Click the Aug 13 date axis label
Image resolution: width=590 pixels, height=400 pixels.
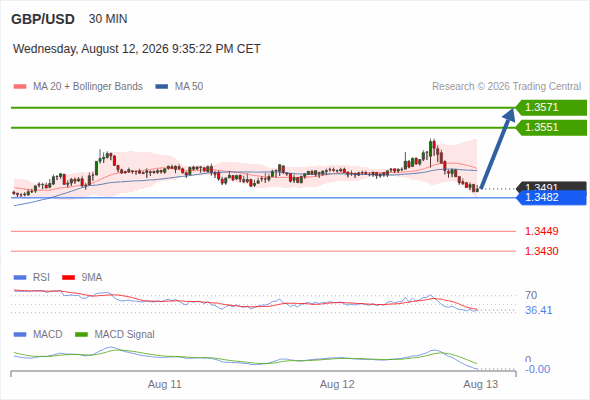pyautogui.click(x=481, y=384)
